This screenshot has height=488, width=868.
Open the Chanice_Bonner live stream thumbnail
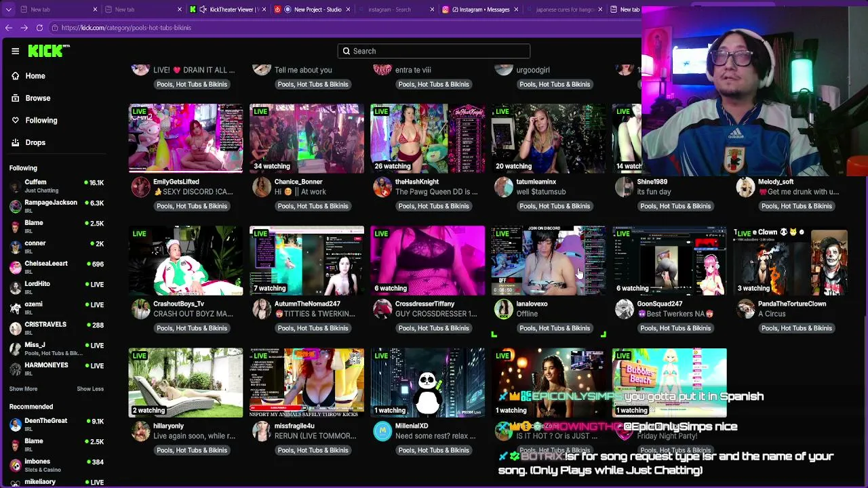[x=307, y=138]
